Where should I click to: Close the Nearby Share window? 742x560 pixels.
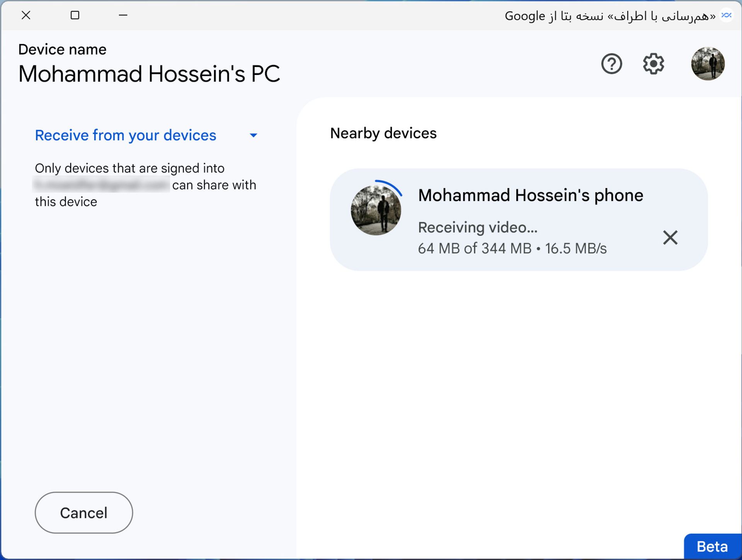click(26, 15)
